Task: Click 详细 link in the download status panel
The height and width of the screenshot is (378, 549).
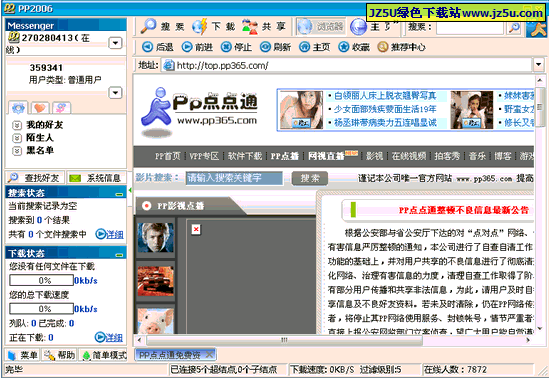Action: pos(109,337)
